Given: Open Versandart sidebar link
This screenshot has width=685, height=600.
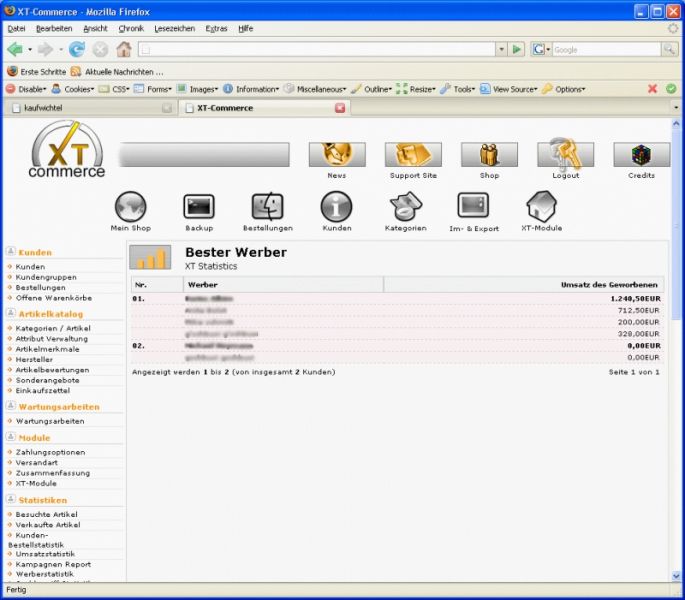Looking at the screenshot, I should 37,462.
